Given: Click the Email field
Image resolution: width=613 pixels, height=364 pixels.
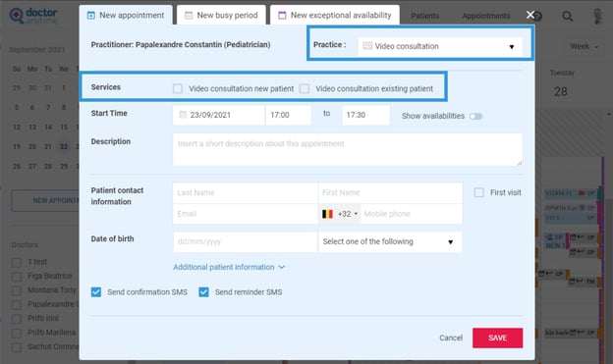Looking at the screenshot, I should pos(246,214).
